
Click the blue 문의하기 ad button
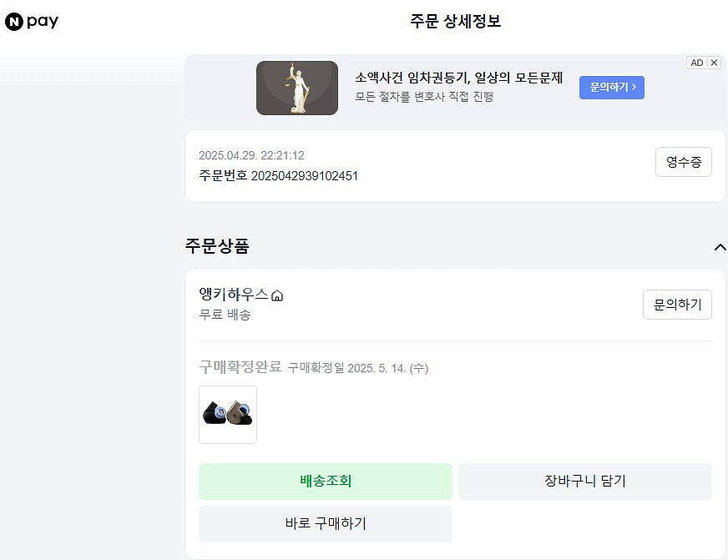point(611,88)
